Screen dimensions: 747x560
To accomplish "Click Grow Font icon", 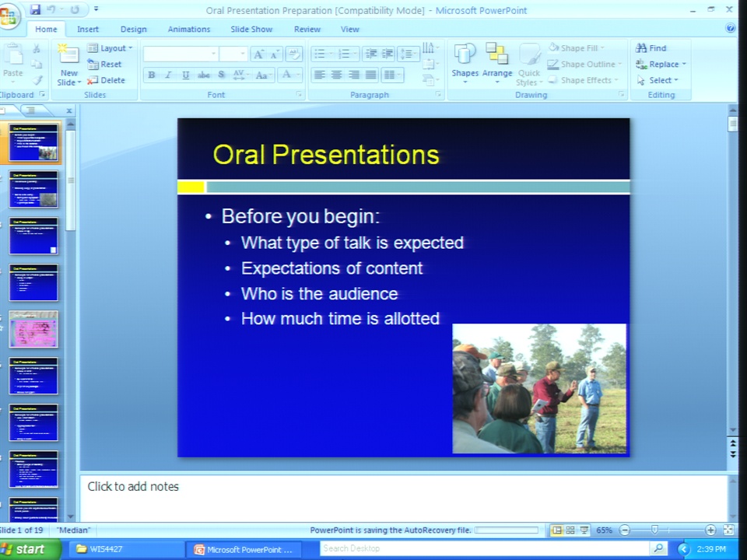I will coord(258,54).
